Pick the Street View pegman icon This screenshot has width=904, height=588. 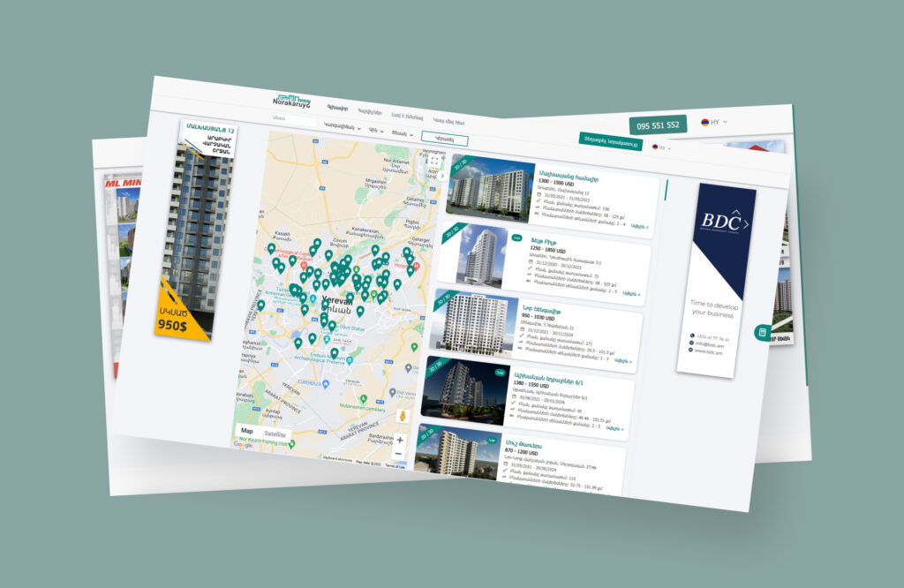coord(403,416)
